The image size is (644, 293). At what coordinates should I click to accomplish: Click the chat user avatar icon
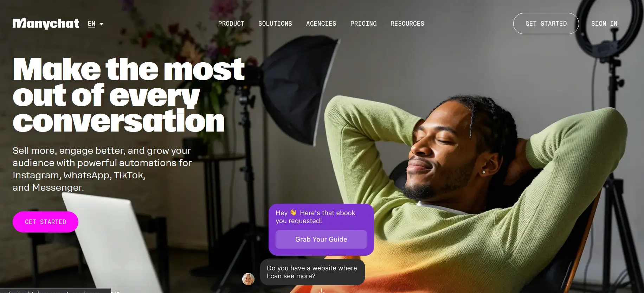248,279
